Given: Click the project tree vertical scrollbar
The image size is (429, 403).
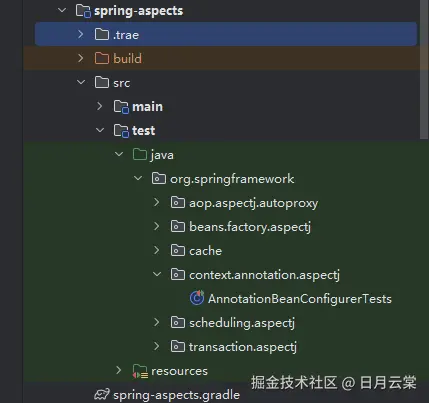Looking at the screenshot, I should click(424, 69).
